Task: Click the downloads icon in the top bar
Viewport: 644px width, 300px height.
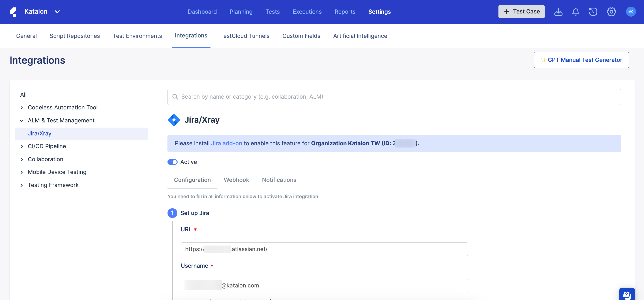Action: point(558,11)
